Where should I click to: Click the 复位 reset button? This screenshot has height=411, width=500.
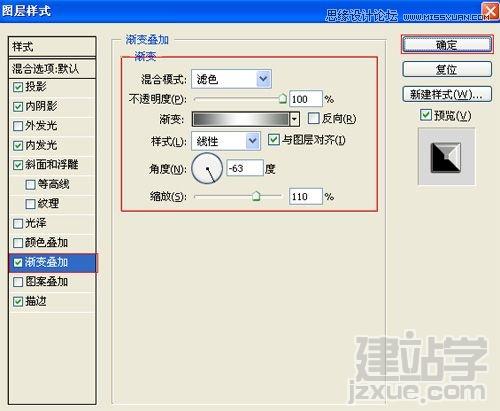(x=447, y=70)
